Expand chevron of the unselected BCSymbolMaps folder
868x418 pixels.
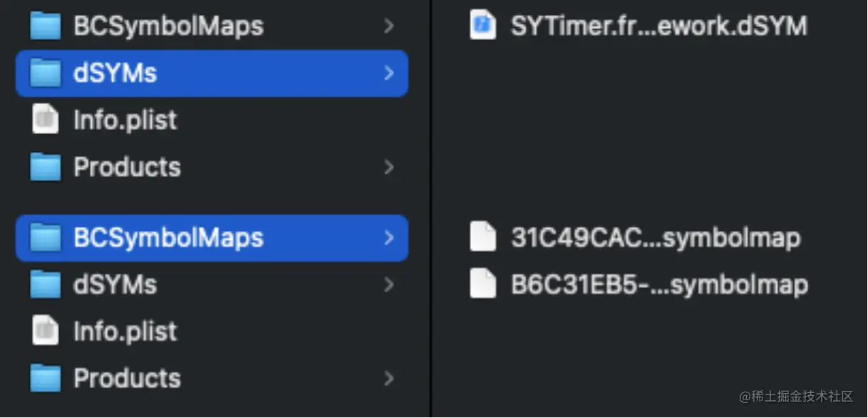click(x=388, y=26)
